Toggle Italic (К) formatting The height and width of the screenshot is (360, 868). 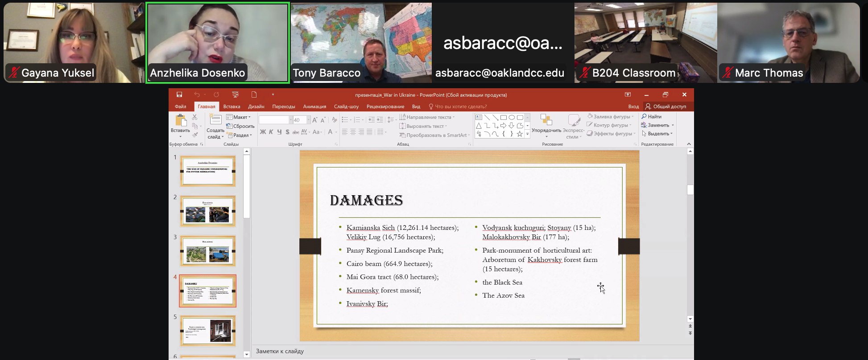(271, 132)
